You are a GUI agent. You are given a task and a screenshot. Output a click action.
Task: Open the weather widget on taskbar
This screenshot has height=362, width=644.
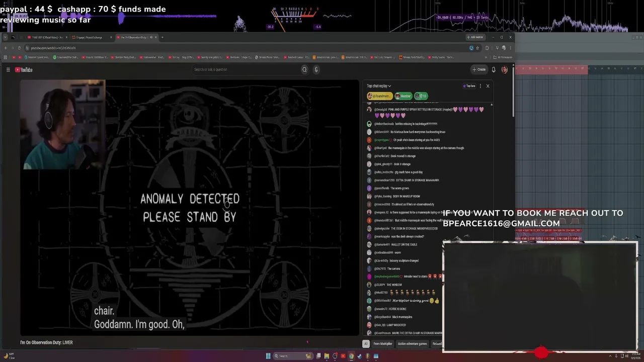9,356
